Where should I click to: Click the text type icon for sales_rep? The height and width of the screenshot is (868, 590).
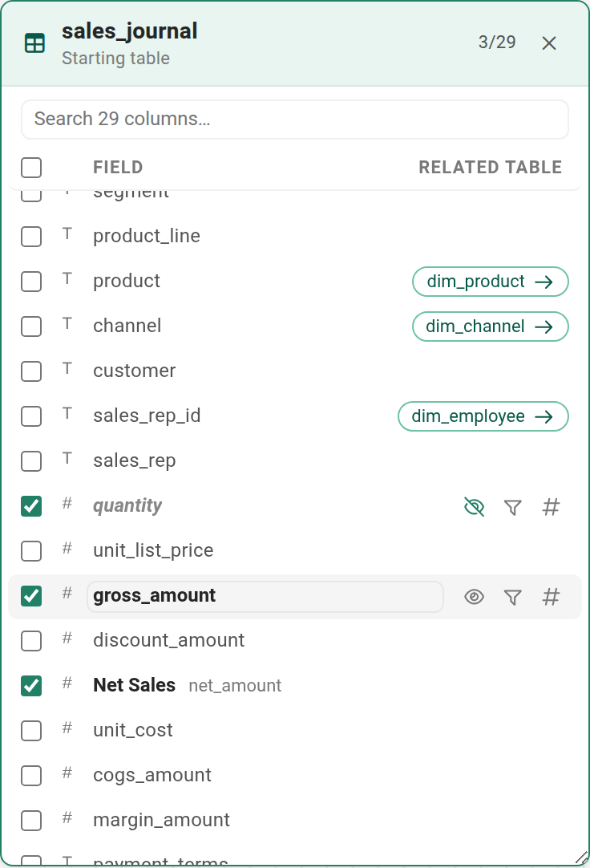(67, 458)
